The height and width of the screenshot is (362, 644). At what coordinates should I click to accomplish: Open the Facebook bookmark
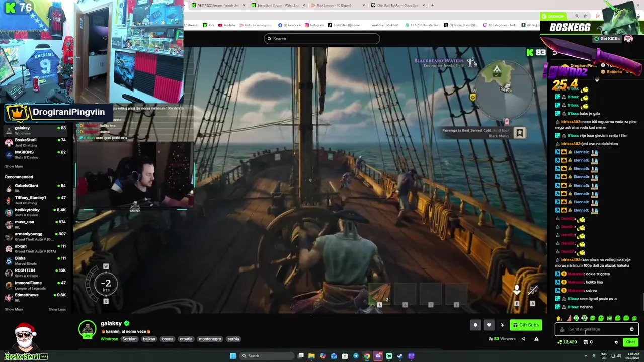click(x=289, y=25)
